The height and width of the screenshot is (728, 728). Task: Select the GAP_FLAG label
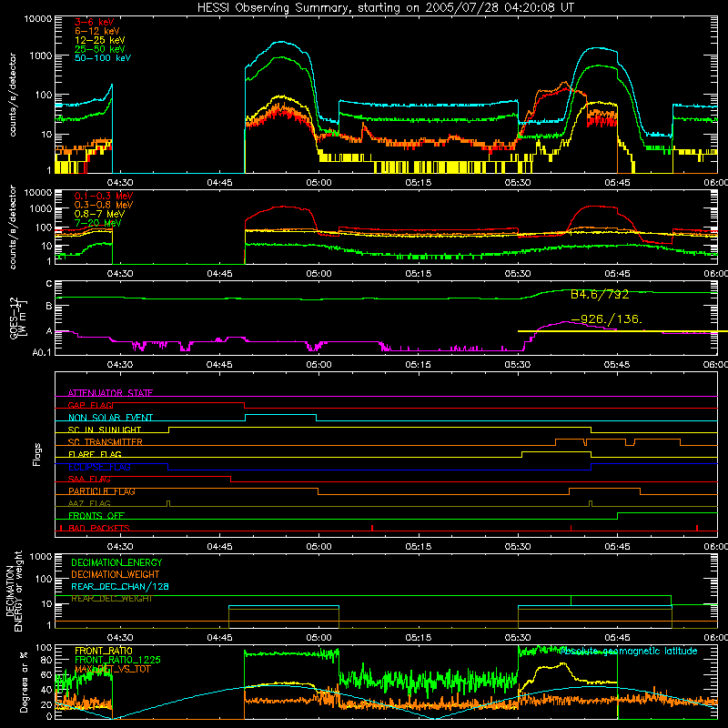(x=90, y=405)
